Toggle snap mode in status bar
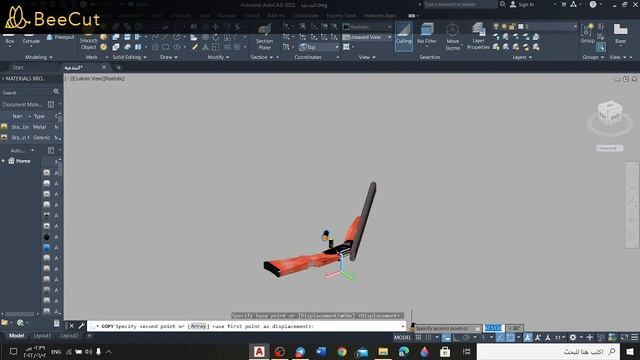The image size is (640, 360). tap(428, 338)
